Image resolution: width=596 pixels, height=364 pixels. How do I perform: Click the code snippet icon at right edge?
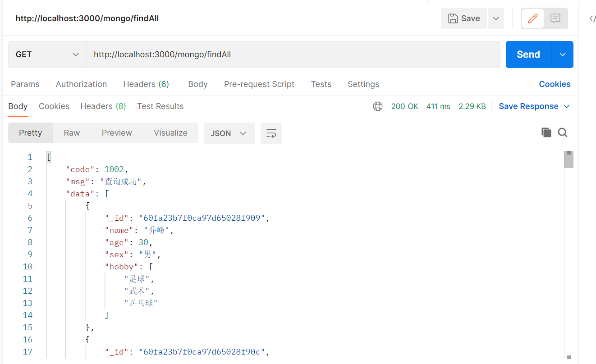tap(592, 18)
